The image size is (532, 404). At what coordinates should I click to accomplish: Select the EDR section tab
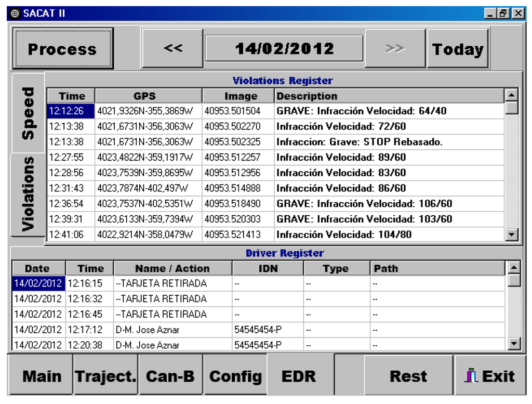tap(299, 376)
